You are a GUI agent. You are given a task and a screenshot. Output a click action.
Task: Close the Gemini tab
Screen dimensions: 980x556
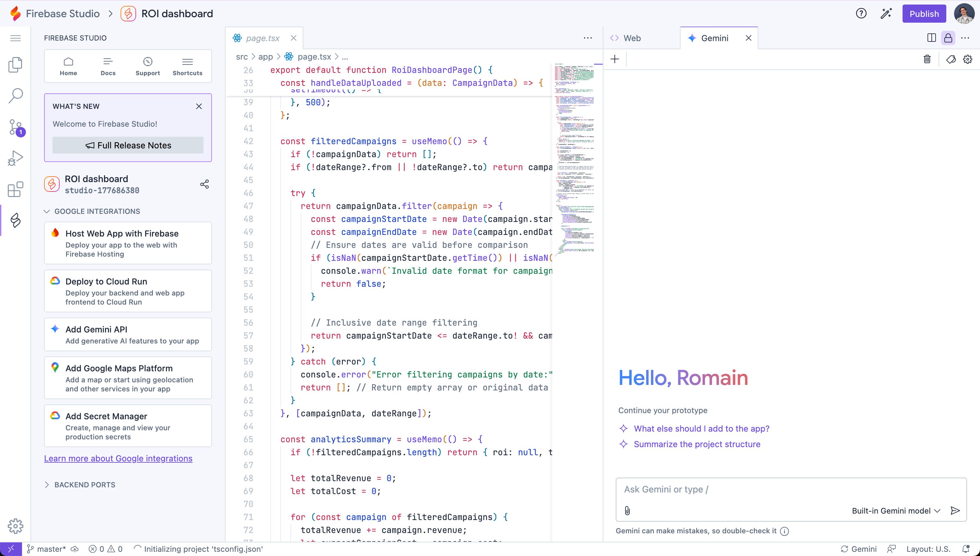point(749,38)
